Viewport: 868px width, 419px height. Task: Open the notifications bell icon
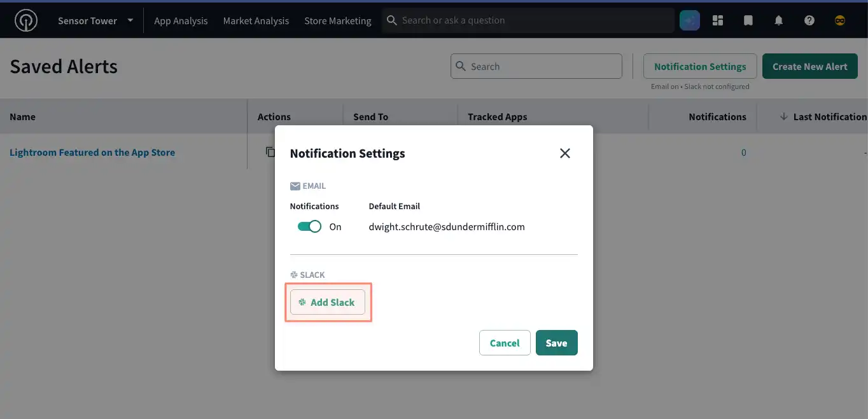779,20
